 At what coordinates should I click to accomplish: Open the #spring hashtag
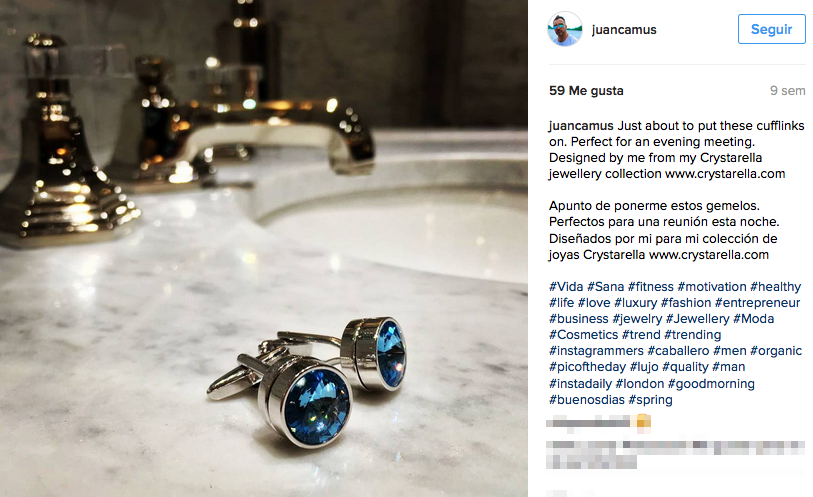[650, 400]
